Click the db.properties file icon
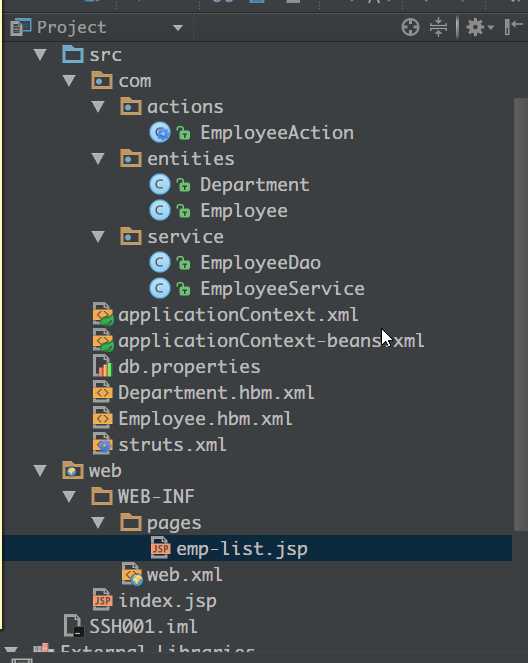Screen dimensions: 528x663 [103, 367]
